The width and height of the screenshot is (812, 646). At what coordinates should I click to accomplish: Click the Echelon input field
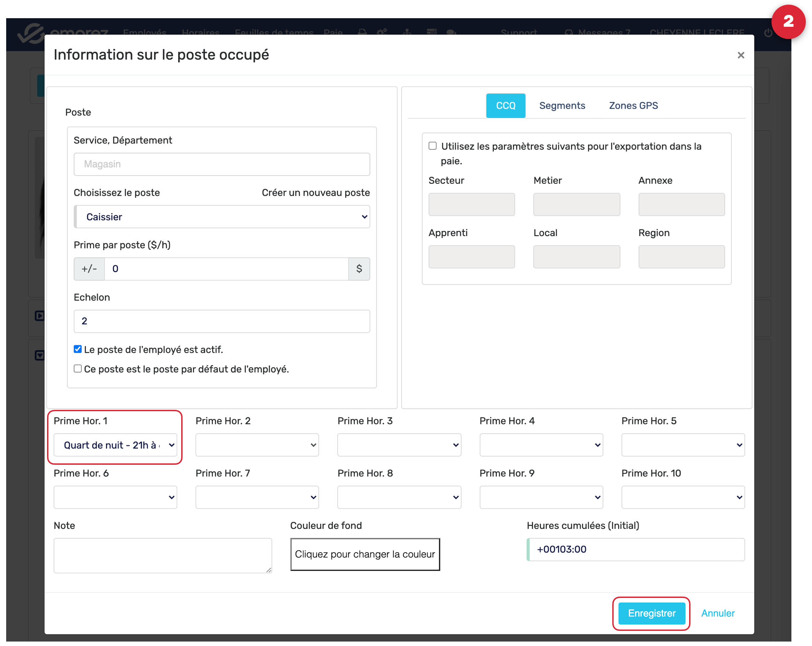pos(222,321)
